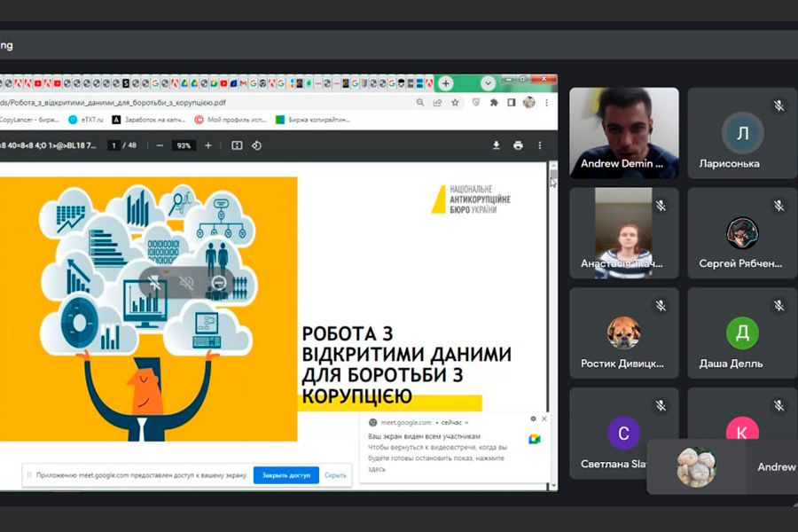Click the 'Закрыть доступ' button
This screenshot has width=798, height=532.
click(286, 475)
